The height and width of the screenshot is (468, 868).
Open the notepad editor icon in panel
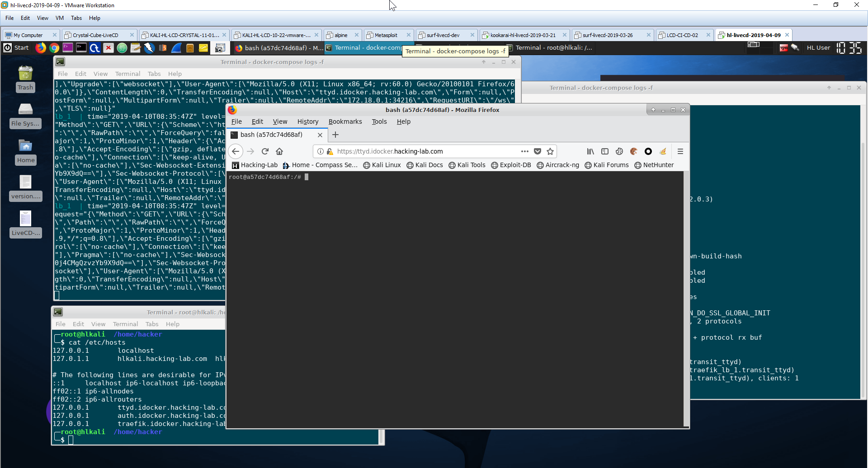click(x=136, y=47)
